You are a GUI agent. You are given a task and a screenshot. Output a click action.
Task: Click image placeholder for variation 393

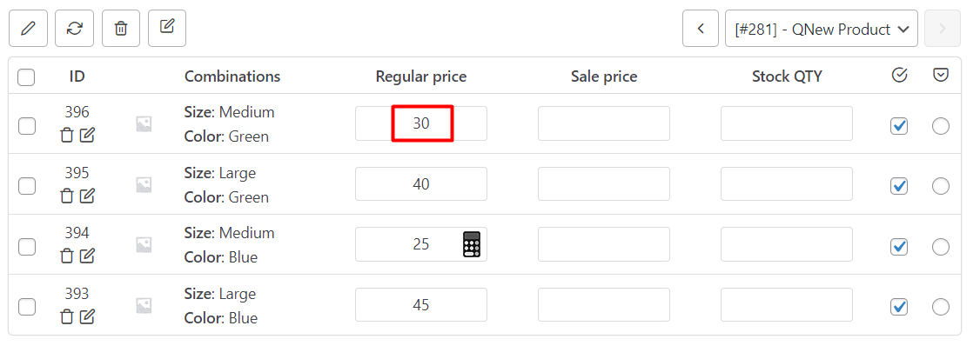[144, 305]
